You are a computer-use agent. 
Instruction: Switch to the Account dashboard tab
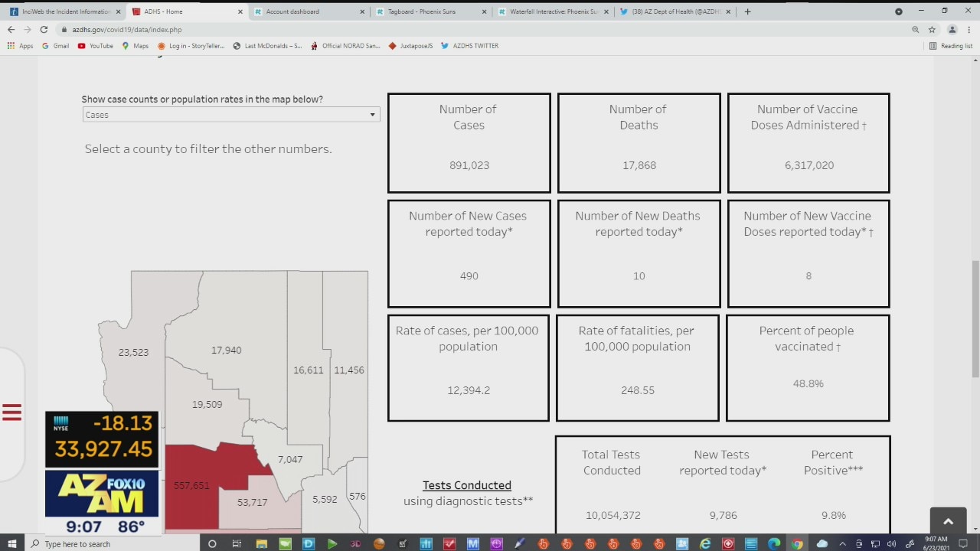(308, 11)
